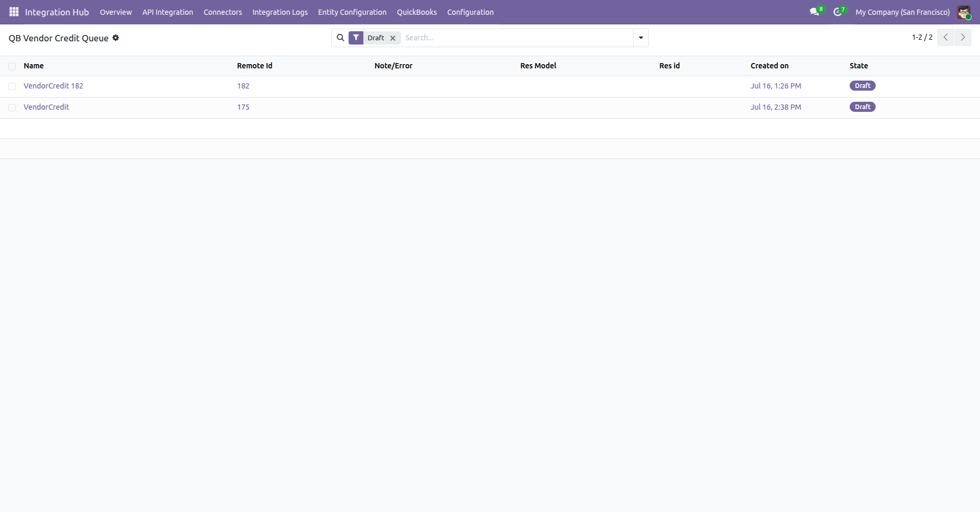Image resolution: width=980 pixels, height=512 pixels.
Task: Click the funnel filter icon
Action: [x=356, y=38]
